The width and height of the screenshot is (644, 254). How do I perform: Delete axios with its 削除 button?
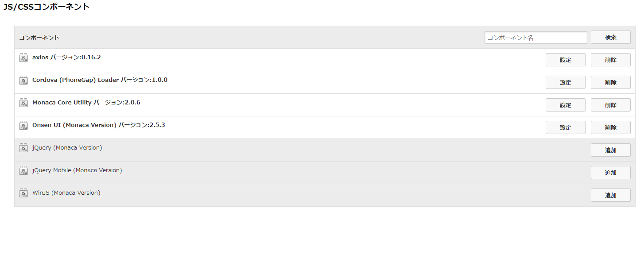coord(610,60)
